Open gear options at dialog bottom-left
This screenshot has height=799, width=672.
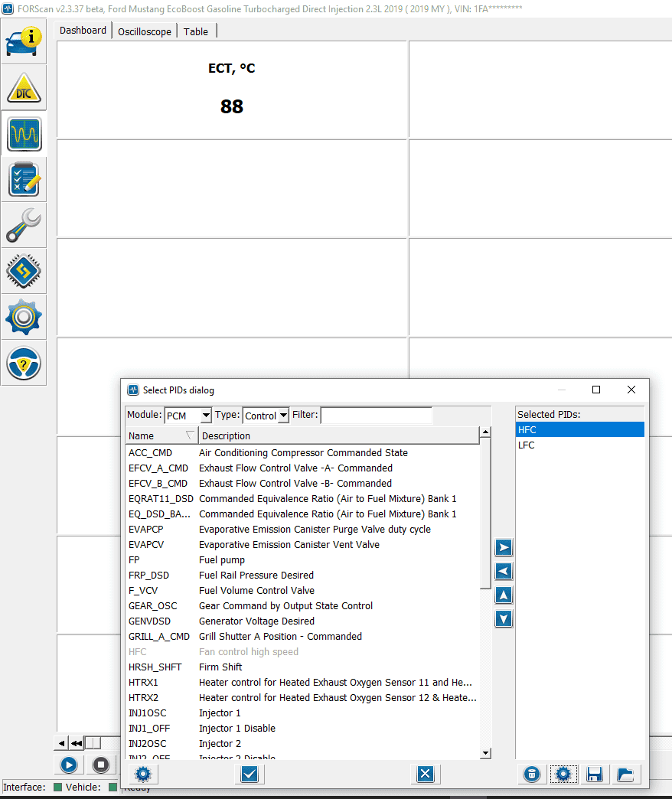tap(143, 775)
